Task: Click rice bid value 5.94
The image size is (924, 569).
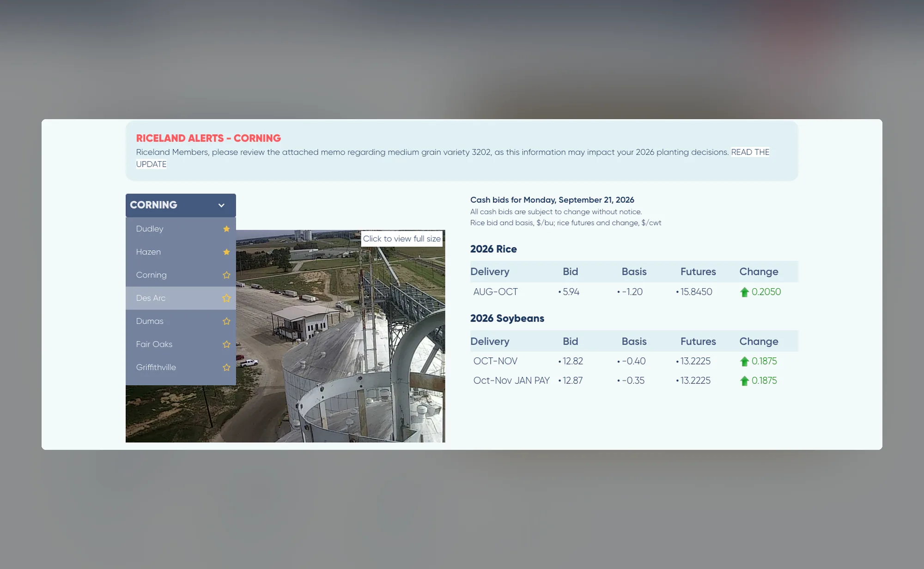Action: click(571, 292)
